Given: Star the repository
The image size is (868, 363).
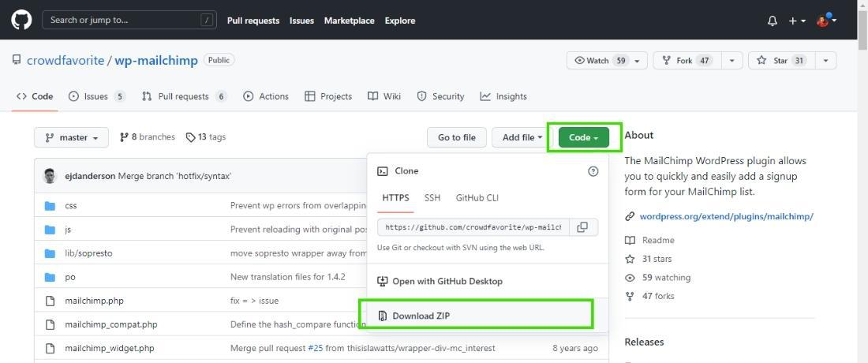Looking at the screenshot, I should tap(782, 60).
